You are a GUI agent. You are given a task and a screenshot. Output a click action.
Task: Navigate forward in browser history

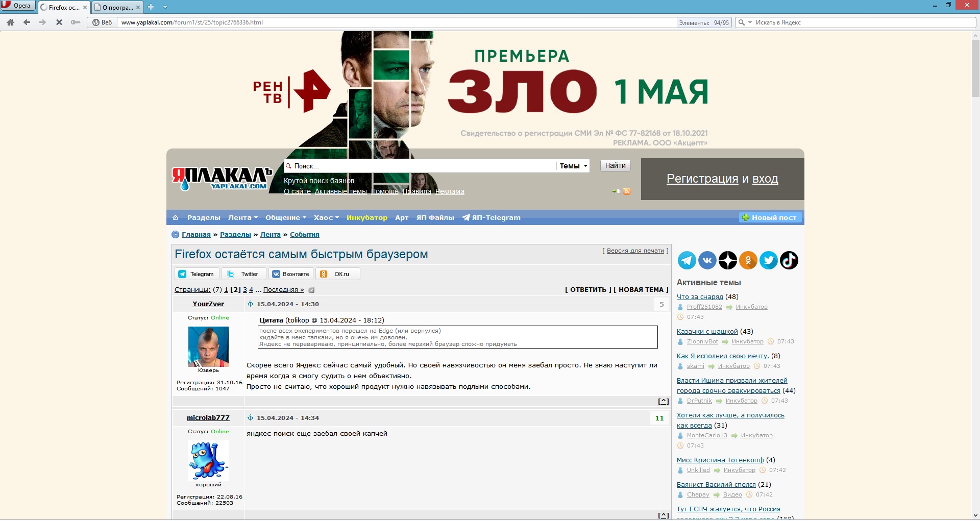coord(43,22)
